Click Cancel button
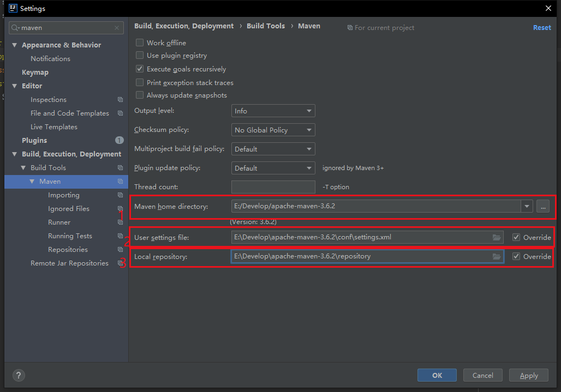Viewport: 561px width, 392px height. click(x=482, y=375)
